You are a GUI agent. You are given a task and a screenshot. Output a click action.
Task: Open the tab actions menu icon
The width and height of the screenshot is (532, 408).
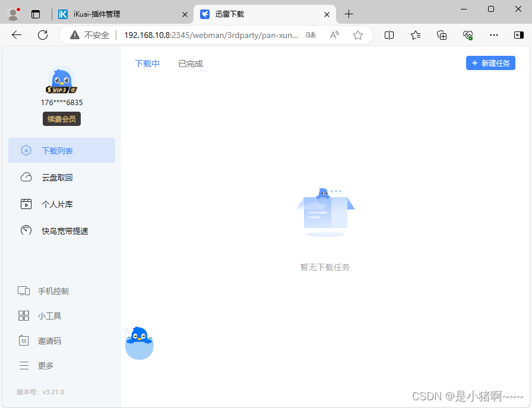pos(36,14)
